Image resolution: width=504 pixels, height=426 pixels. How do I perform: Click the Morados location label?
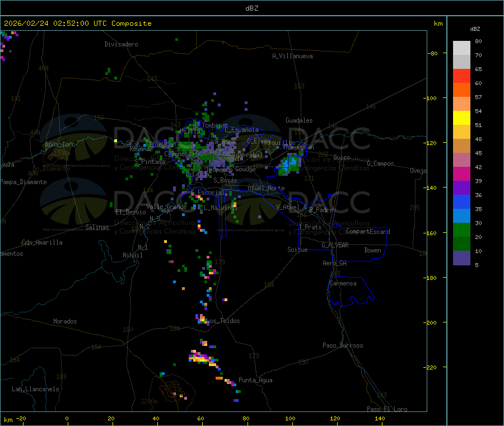(x=65, y=321)
